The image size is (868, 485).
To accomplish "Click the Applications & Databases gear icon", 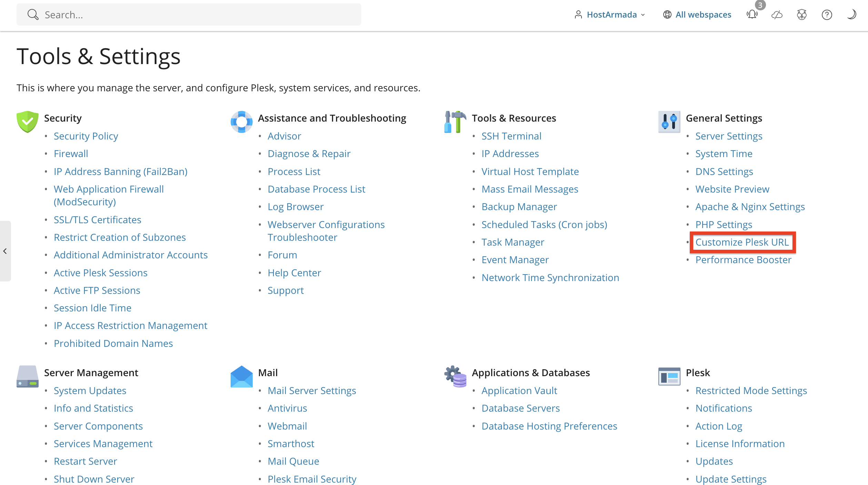I will pyautogui.click(x=455, y=376).
